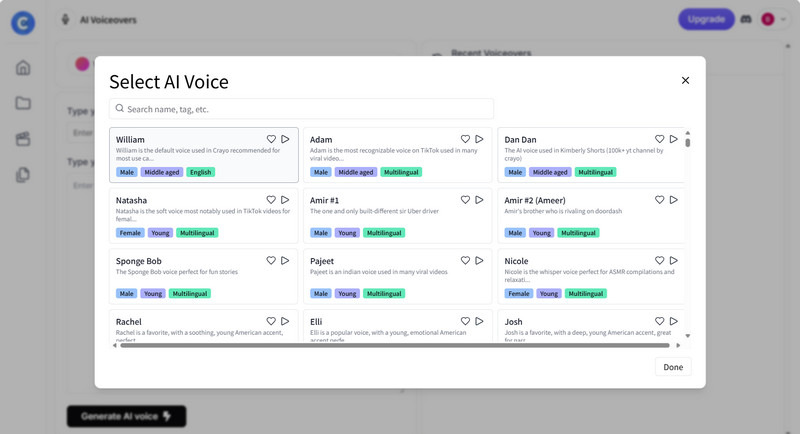Screen dimensions: 800x434
Task: Preview the Amir #1 voice
Action: coord(479,200)
